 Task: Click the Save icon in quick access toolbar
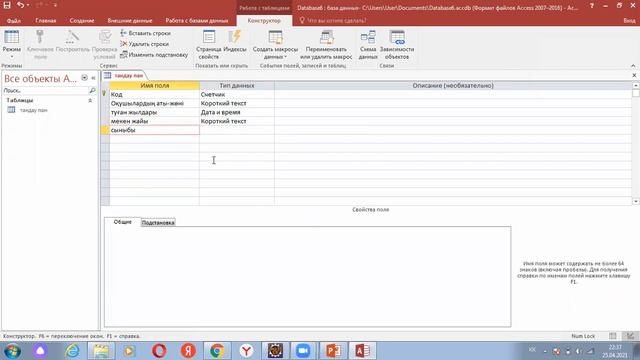point(7,5)
